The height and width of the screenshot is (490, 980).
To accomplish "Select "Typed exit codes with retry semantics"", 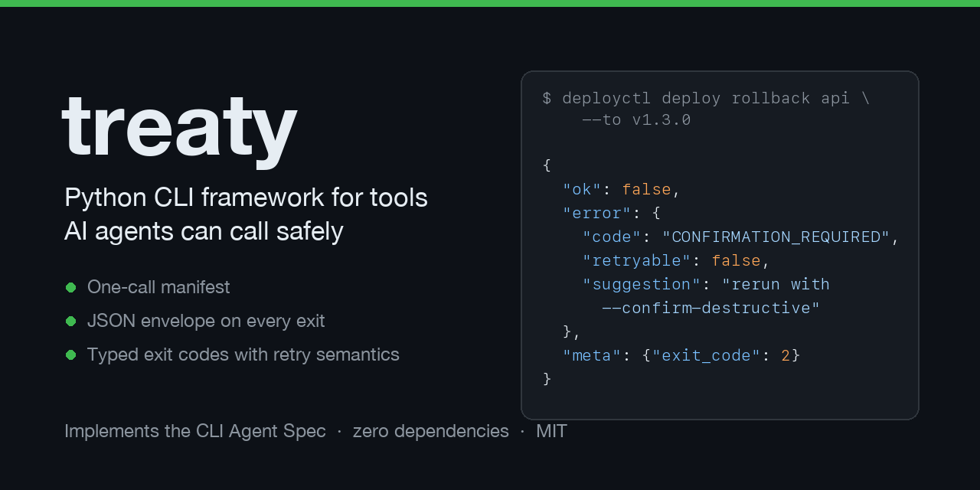I will coord(243,354).
